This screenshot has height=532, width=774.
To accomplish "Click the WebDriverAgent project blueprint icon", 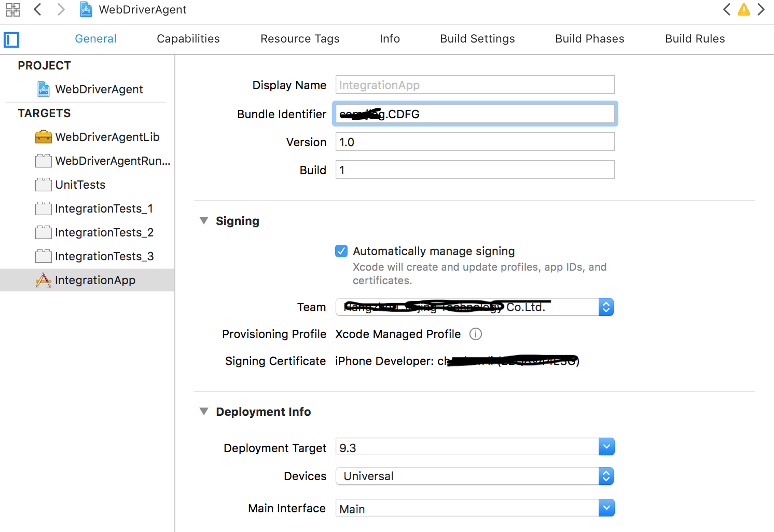I will [x=44, y=89].
